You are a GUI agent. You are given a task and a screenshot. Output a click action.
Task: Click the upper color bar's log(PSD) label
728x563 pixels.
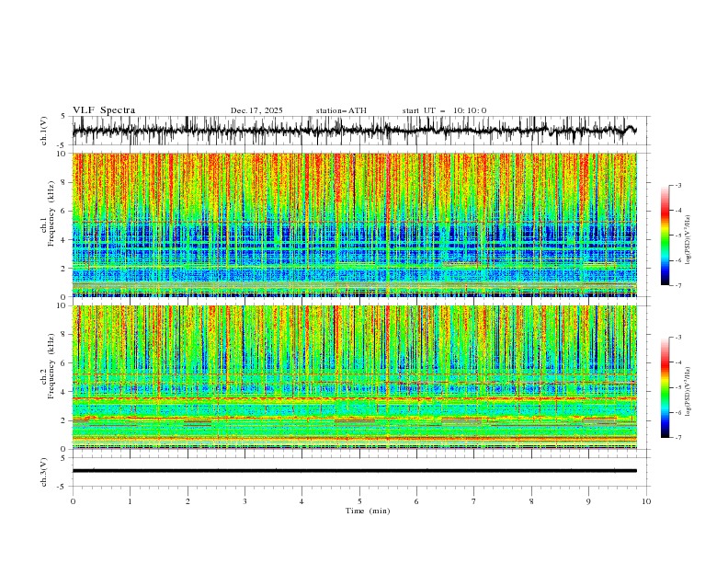click(x=688, y=240)
